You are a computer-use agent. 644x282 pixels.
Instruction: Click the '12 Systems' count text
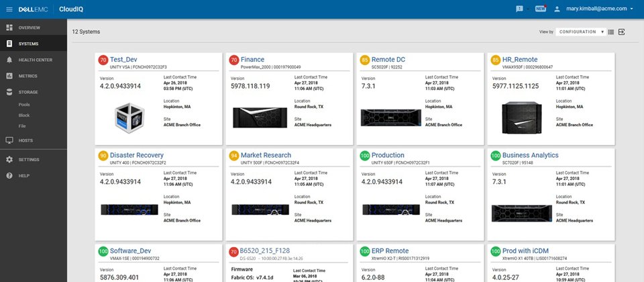point(86,32)
